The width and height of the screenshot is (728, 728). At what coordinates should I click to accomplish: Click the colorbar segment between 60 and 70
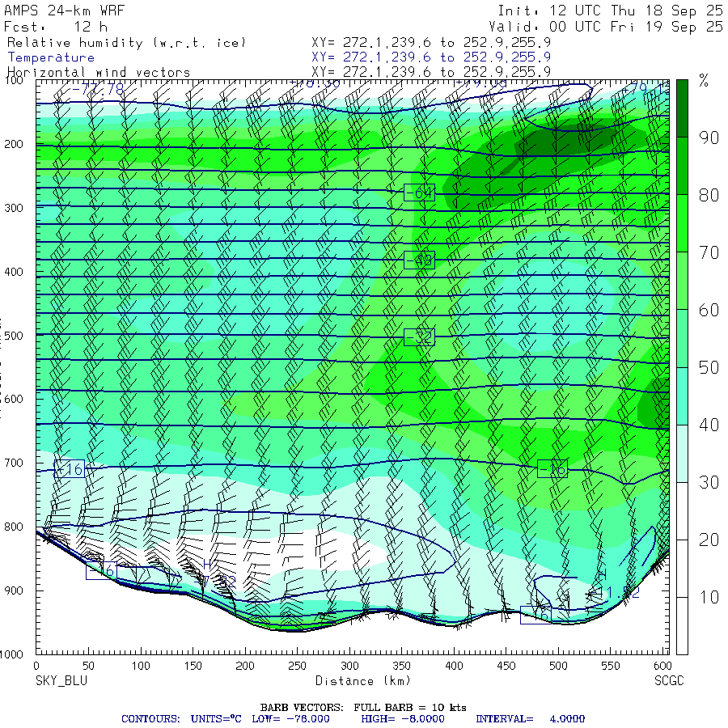(x=682, y=281)
